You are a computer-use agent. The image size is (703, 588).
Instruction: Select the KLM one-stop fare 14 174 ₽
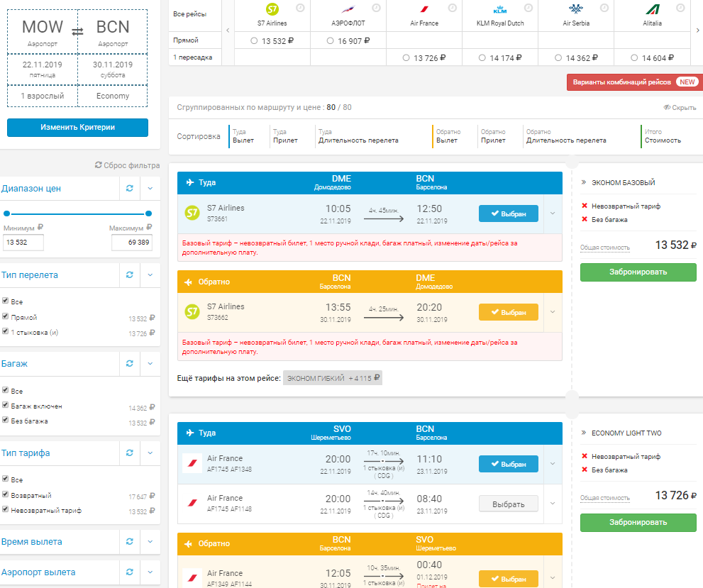tap(482, 58)
